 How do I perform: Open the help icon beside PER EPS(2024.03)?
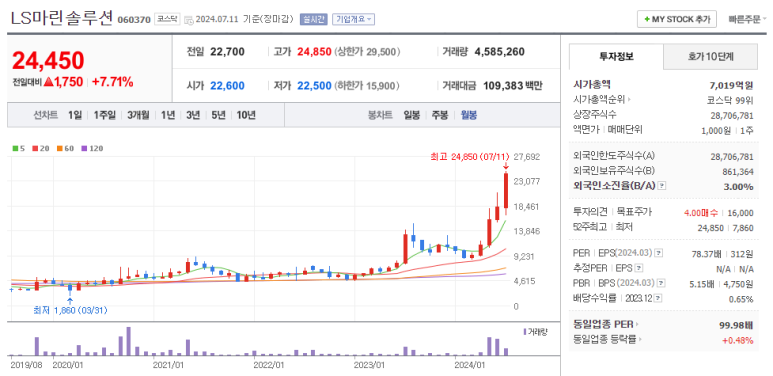tap(658, 253)
